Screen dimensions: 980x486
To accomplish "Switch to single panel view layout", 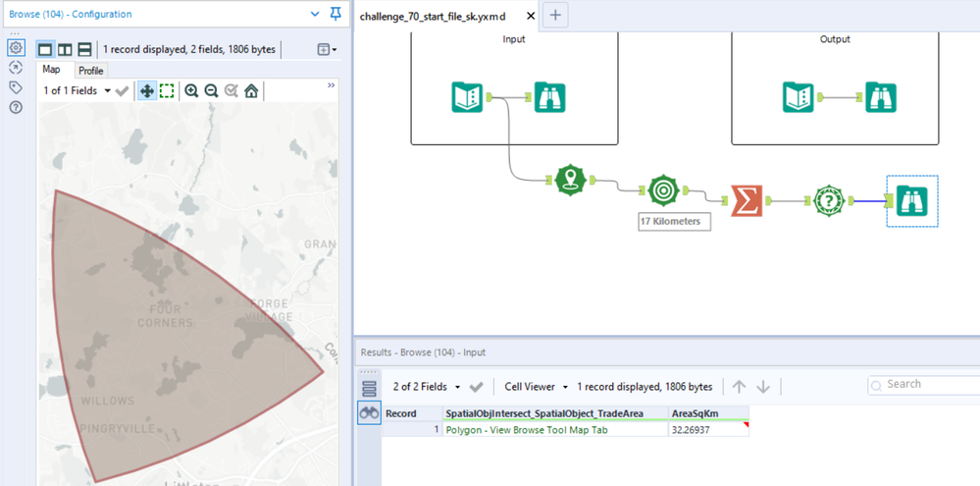I will pyautogui.click(x=45, y=49).
